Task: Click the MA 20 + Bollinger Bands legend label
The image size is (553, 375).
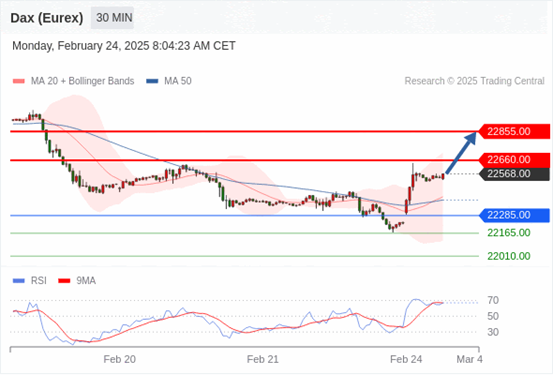Action: click(x=83, y=81)
